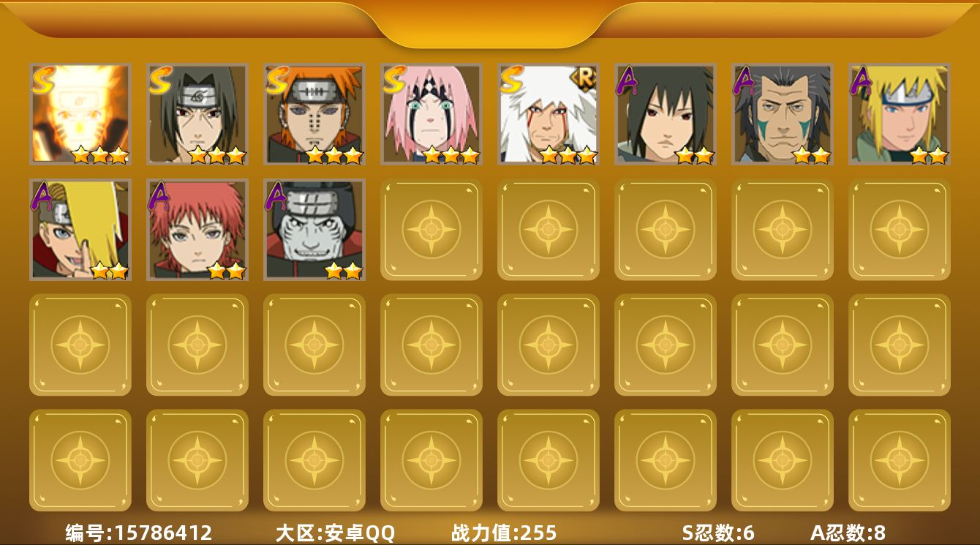This screenshot has width=980, height=545.
Task: Click the purple A badge on red-haired ninja
Action: pyautogui.click(x=159, y=196)
